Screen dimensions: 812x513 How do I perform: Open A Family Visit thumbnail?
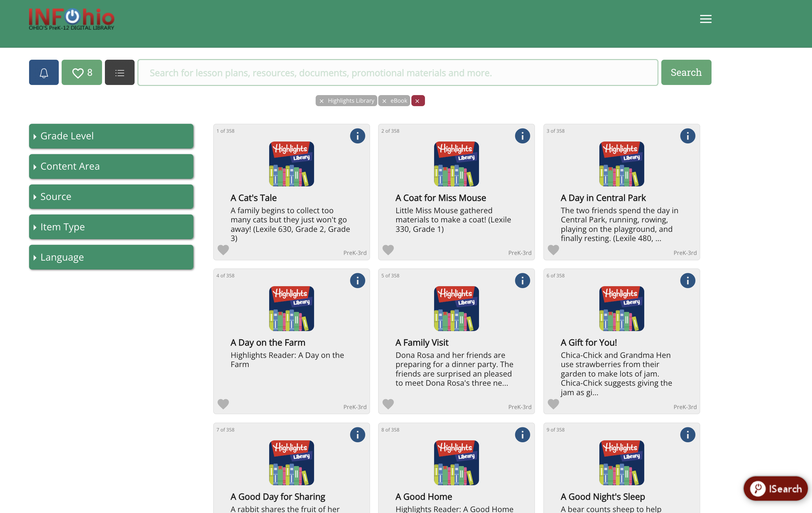pyautogui.click(x=456, y=309)
